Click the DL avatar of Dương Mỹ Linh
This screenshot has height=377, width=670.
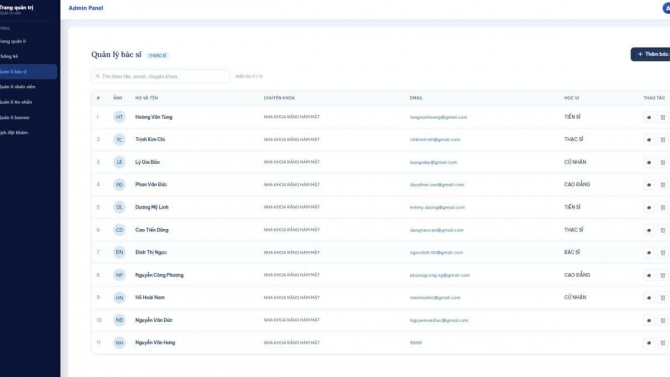(119, 207)
